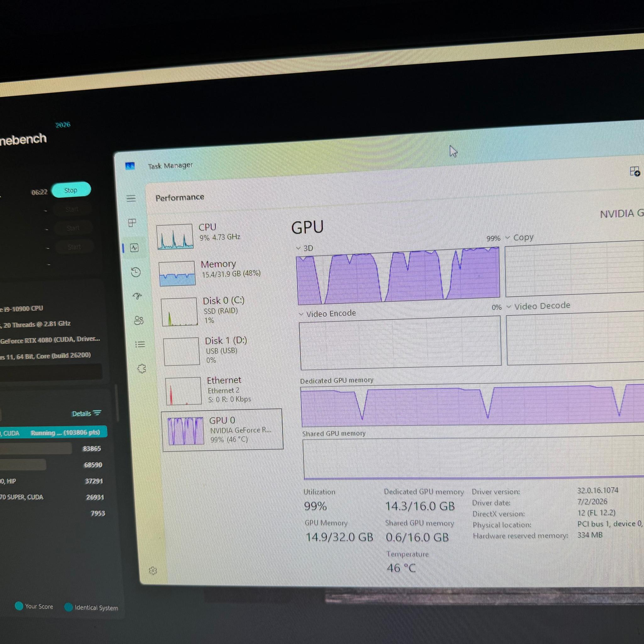Open Task Manager settings gear

[153, 571]
